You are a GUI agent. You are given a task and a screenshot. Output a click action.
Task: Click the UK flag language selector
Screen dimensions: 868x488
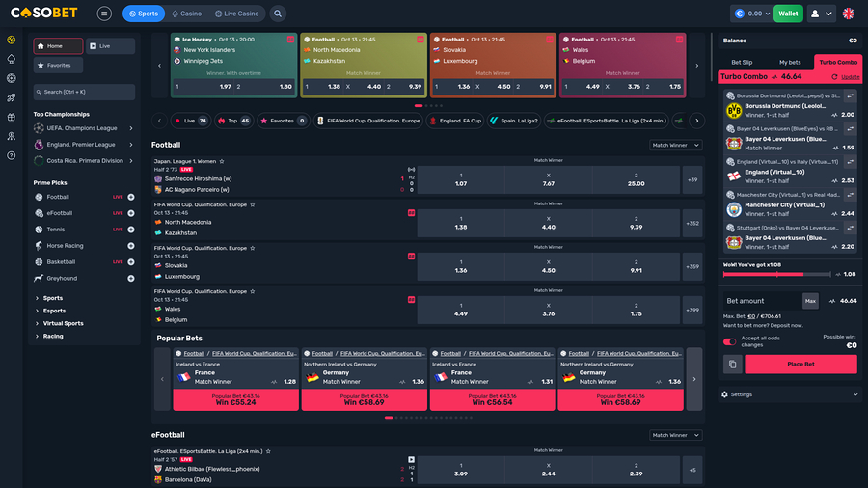pos(849,14)
